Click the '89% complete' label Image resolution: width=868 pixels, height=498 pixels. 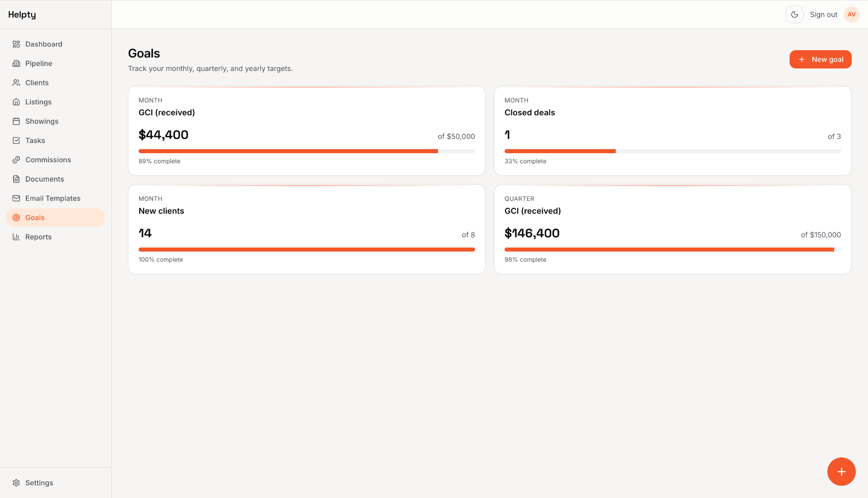pos(160,161)
